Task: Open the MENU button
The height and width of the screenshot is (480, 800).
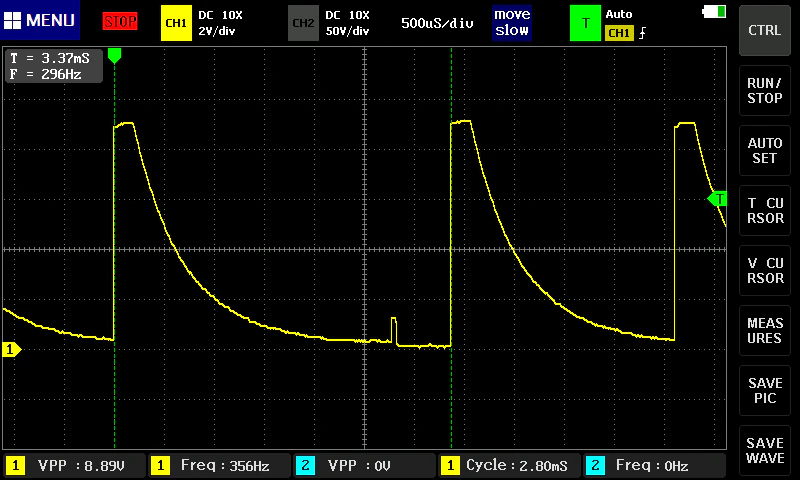Action: (40, 20)
